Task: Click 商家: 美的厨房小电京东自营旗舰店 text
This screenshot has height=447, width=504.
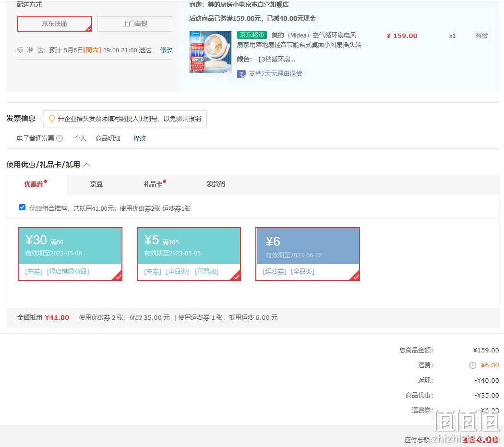Action: (239, 4)
